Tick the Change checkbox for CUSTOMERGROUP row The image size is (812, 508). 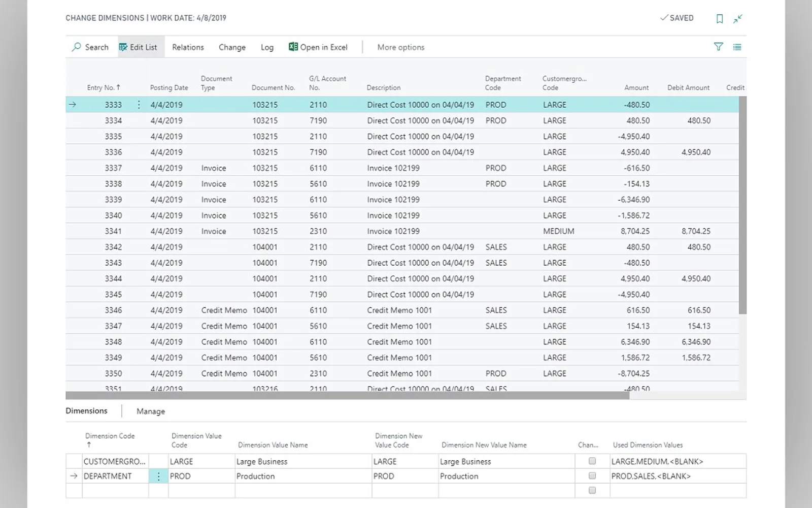click(x=592, y=461)
